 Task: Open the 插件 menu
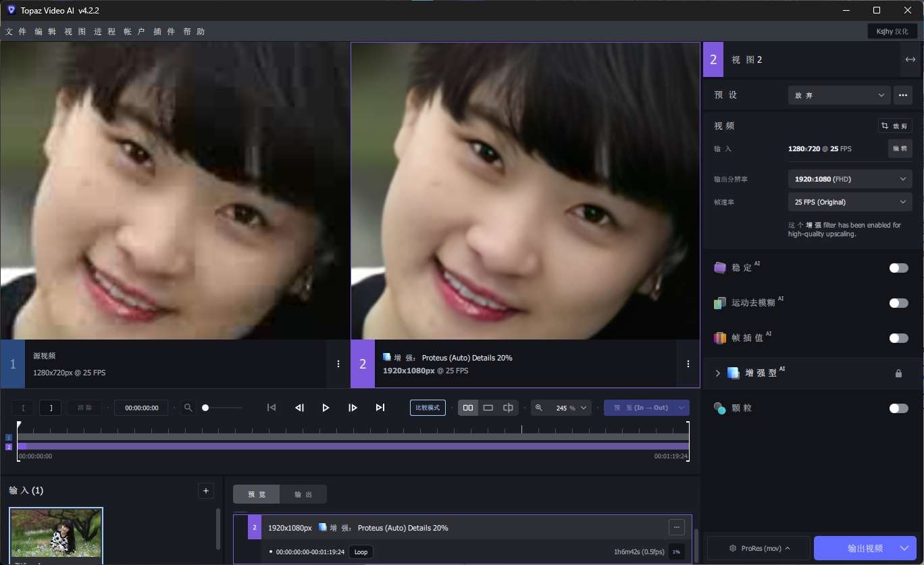(164, 32)
